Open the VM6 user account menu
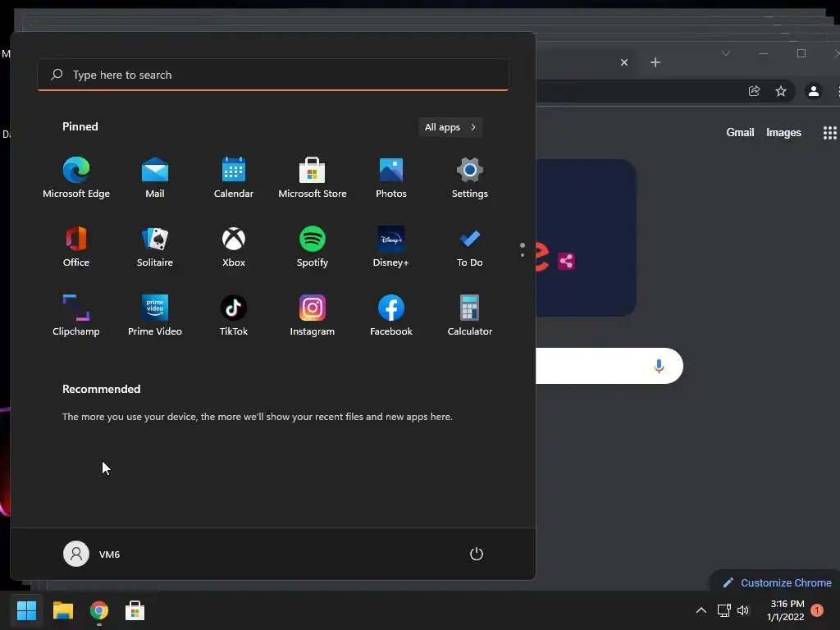Viewport: 840px width, 630px height. coord(92,554)
